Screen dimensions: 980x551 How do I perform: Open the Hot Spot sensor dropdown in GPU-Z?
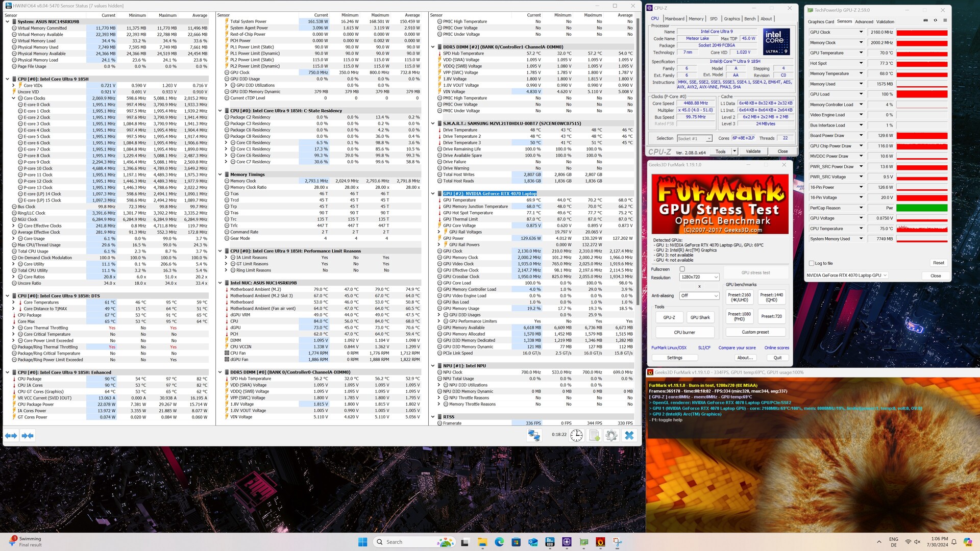(861, 63)
